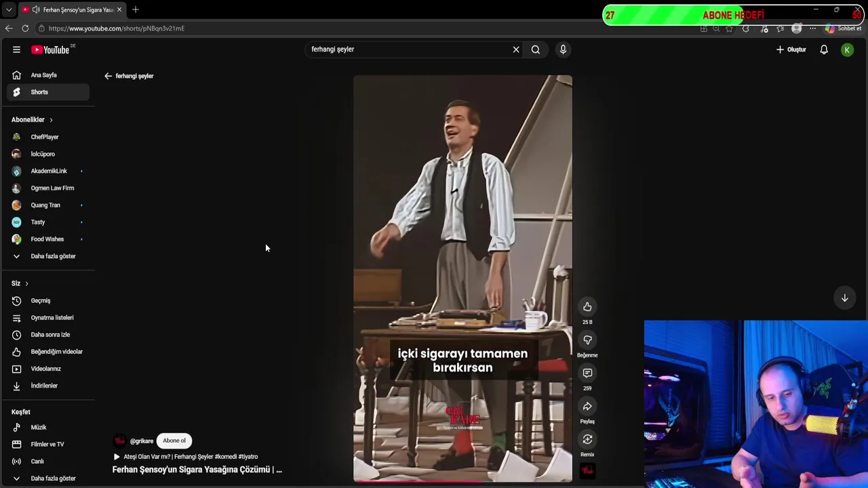Open the AkademikLink channel
868x488 pixels.
tap(47, 171)
